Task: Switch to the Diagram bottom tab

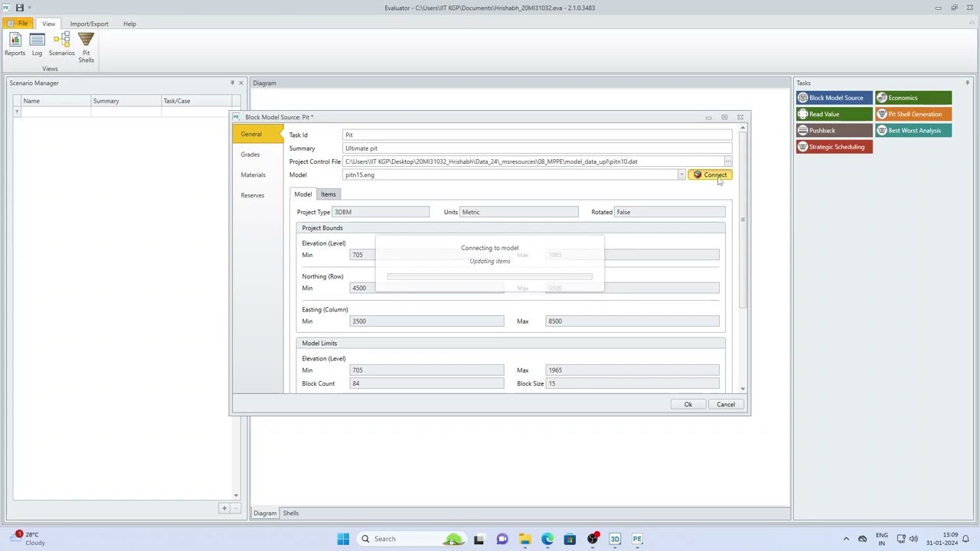Action: pyautogui.click(x=265, y=514)
